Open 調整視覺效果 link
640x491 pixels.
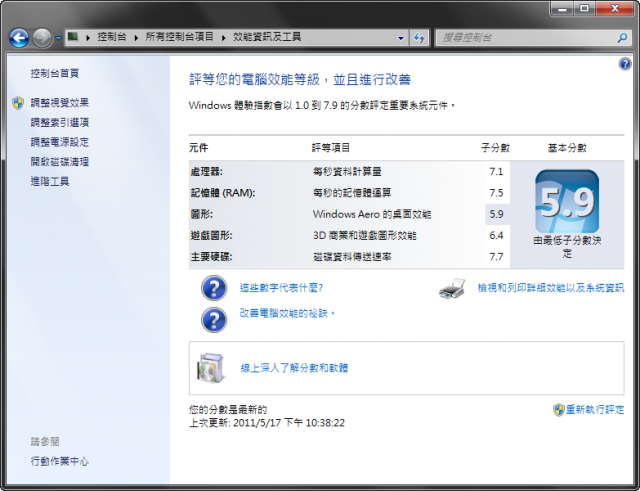click(60, 103)
